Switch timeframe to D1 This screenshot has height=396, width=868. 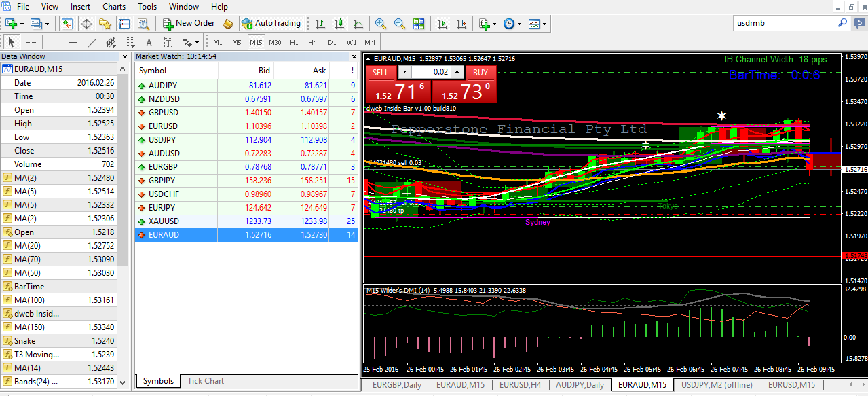pos(332,42)
